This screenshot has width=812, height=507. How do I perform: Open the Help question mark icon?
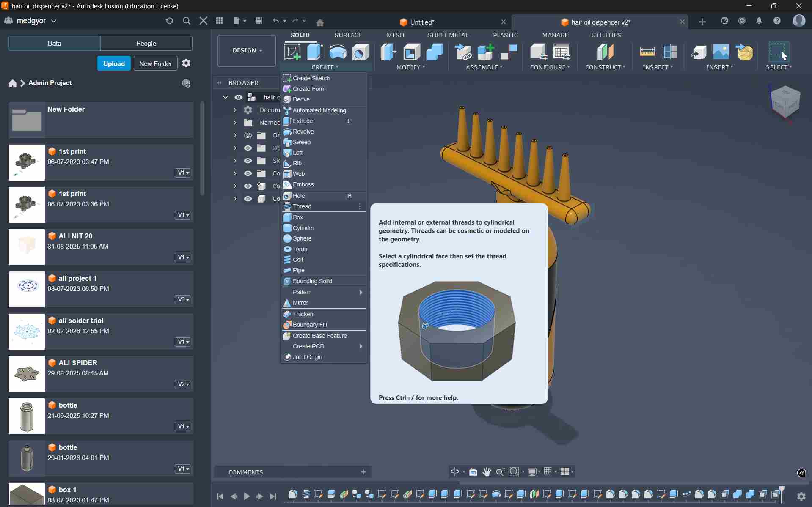coord(777,21)
